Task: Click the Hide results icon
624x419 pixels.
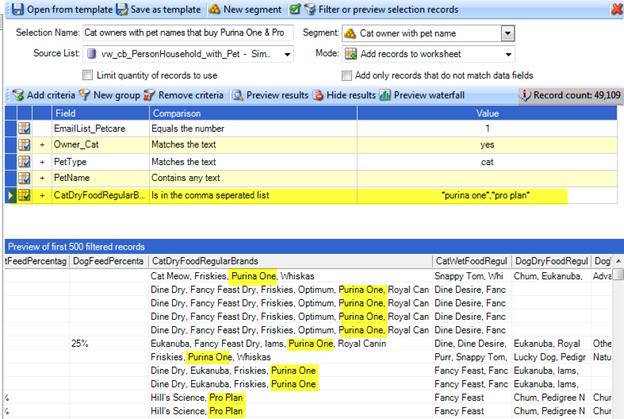Action: click(x=318, y=95)
